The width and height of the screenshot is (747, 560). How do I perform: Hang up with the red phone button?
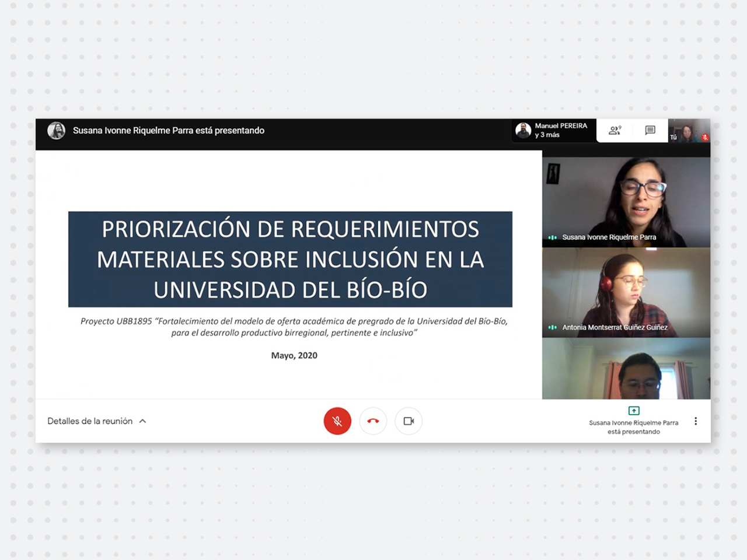tap(373, 421)
